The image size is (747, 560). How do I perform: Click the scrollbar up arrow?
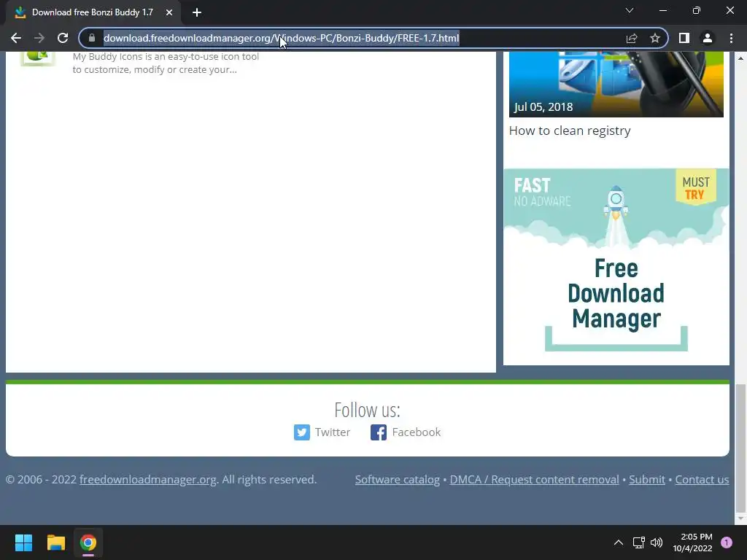click(740, 58)
